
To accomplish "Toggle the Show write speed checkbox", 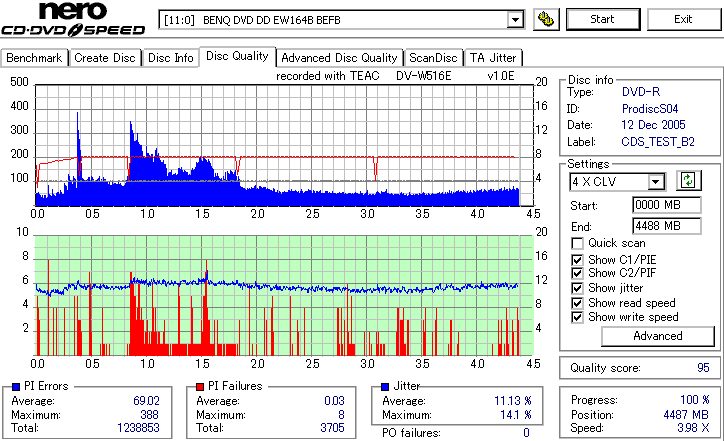I will (577, 317).
